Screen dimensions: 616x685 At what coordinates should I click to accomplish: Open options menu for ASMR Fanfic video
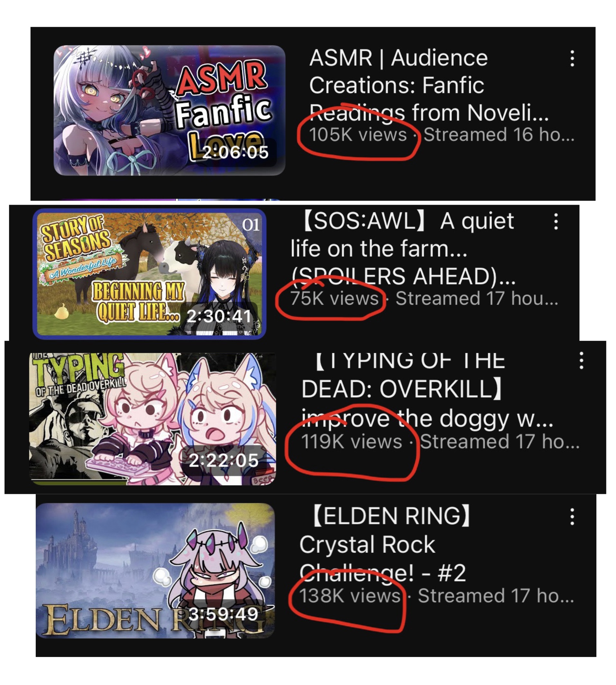(x=572, y=59)
